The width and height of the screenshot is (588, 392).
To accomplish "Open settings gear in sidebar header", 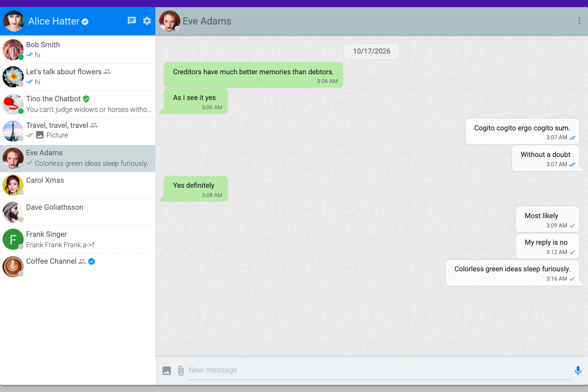I will coord(147,21).
